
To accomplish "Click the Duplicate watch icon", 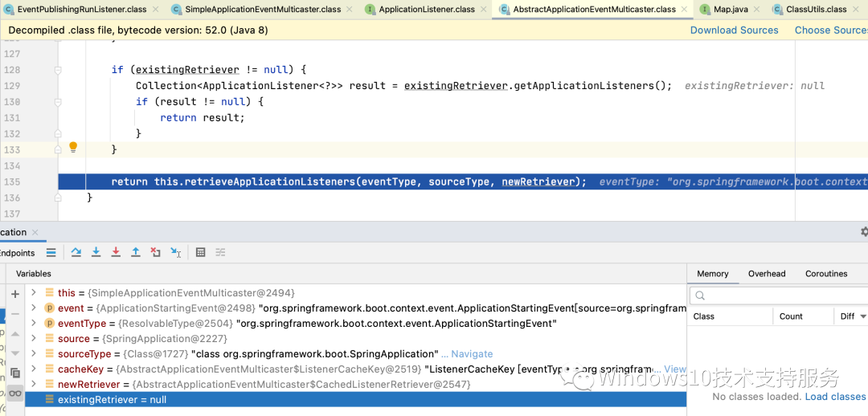I will [x=15, y=373].
